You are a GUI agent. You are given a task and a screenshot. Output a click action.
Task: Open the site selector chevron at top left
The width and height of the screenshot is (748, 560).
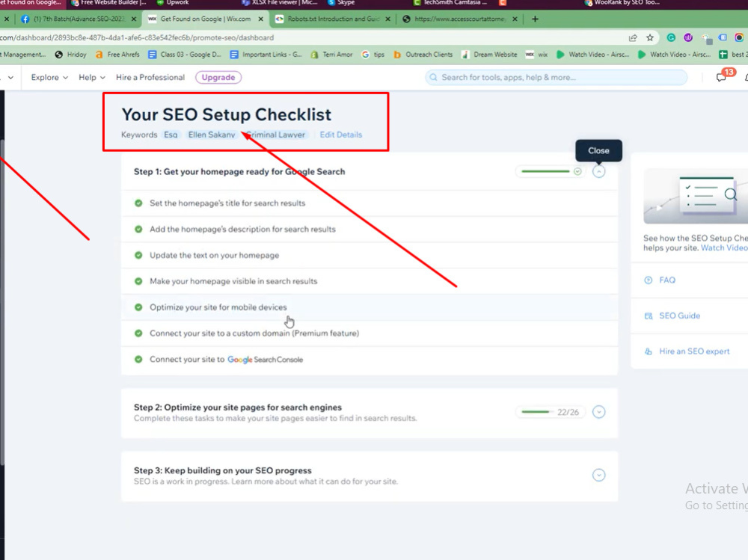pos(10,77)
